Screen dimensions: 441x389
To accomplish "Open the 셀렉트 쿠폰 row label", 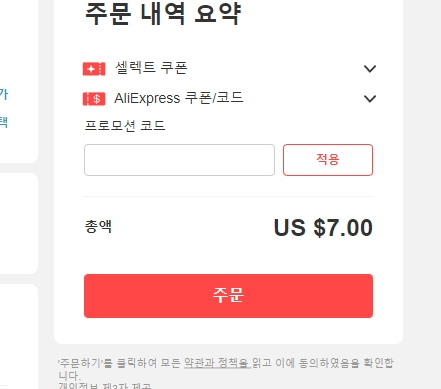I will (x=151, y=68).
